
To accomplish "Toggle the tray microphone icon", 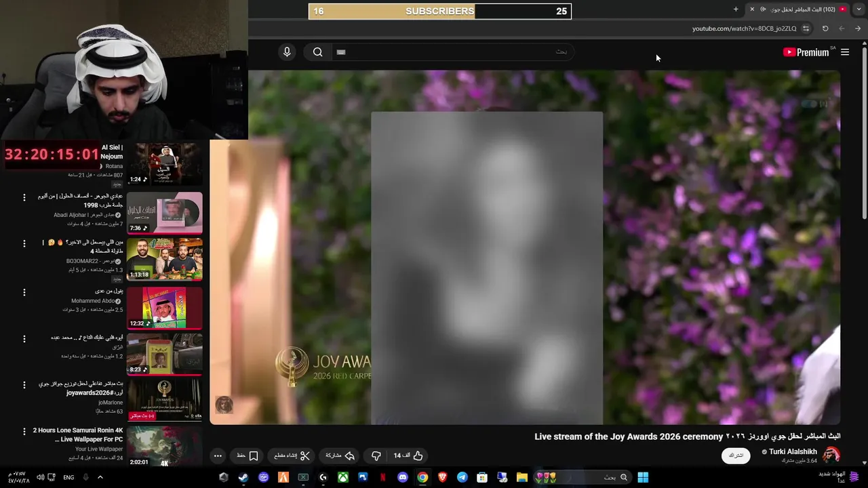I will tap(85, 477).
